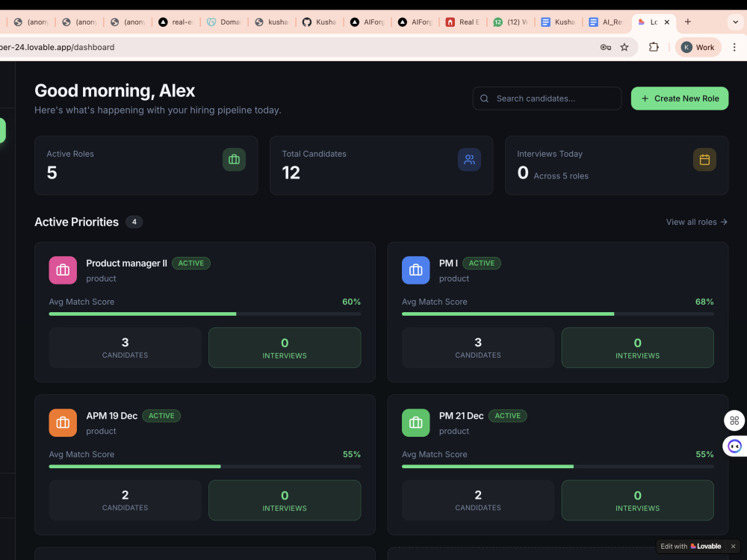This screenshot has height=560, width=747.
Task: Click the green PM 21 Dec briefcase icon
Action: (416, 423)
